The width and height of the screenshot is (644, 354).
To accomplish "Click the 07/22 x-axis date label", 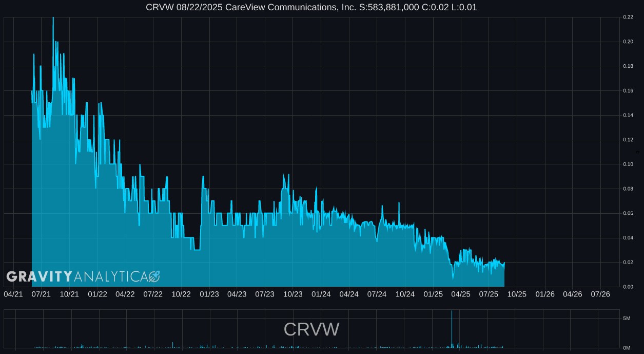I will [153, 294].
